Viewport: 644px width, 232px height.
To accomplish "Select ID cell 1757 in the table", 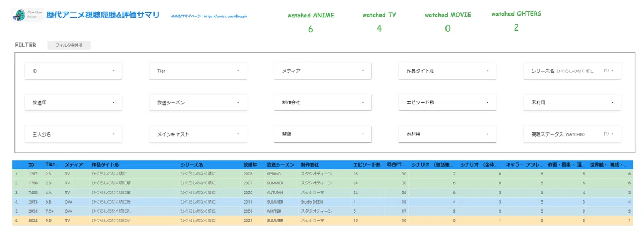I will 32,174.
